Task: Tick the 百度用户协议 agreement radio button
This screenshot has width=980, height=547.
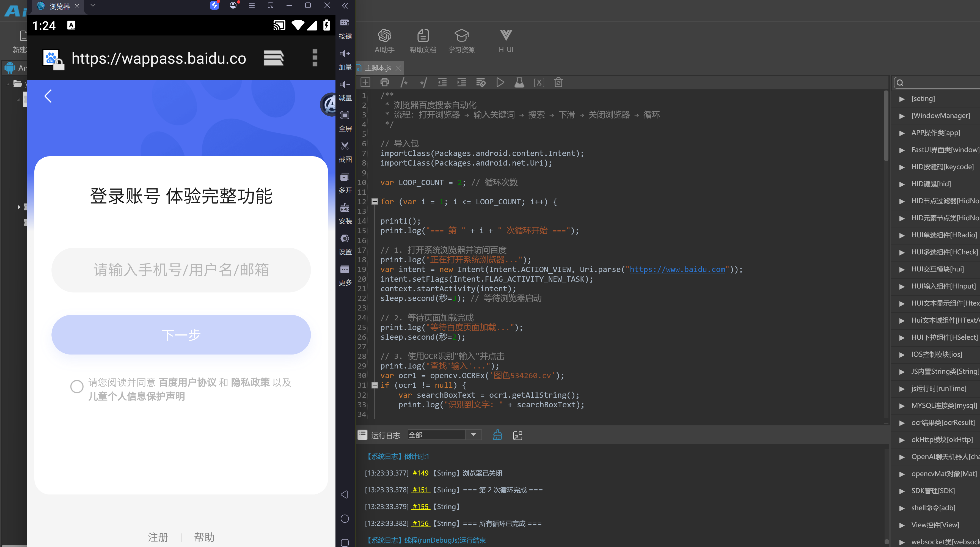Action: click(77, 386)
